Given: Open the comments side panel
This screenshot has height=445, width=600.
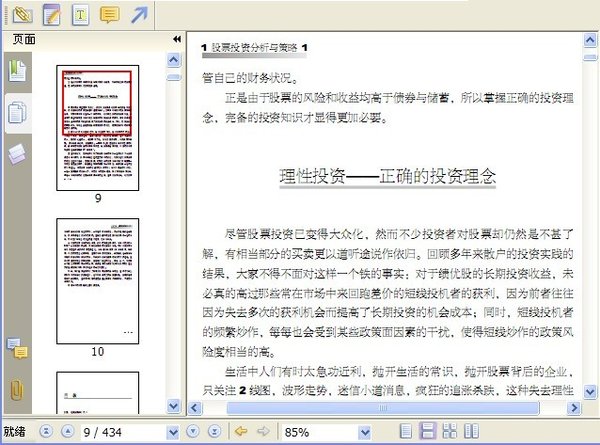Looking at the screenshot, I should [17, 348].
